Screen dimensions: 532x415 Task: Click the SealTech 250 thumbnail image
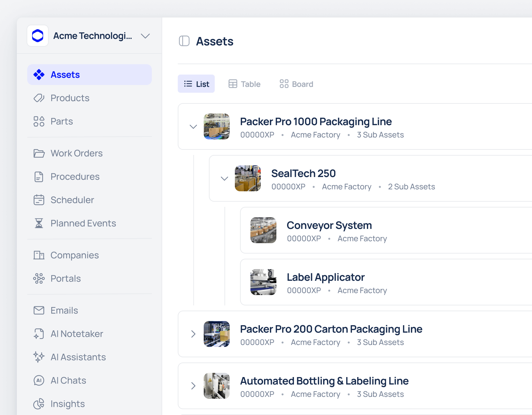248,178
